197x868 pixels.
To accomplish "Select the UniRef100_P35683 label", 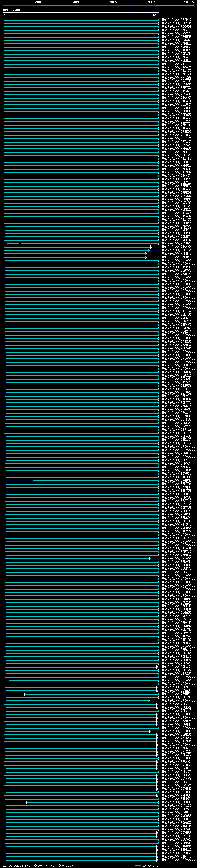I will [x=176, y=94].
